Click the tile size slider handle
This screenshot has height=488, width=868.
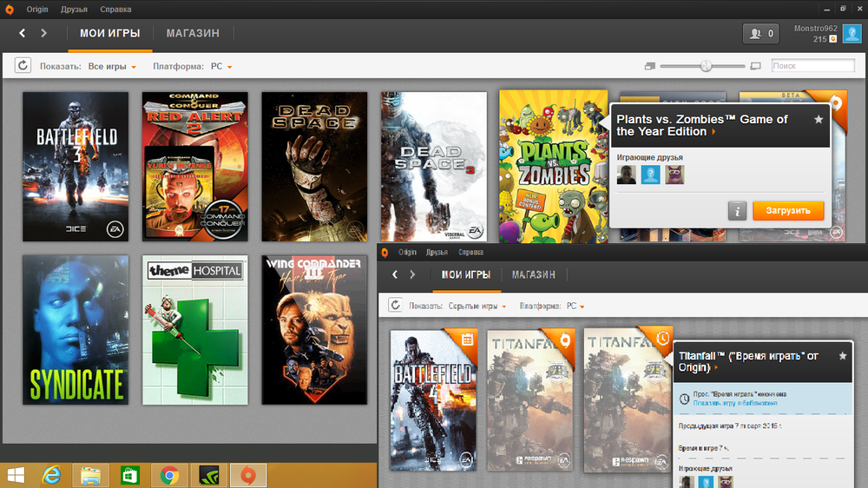coord(706,66)
